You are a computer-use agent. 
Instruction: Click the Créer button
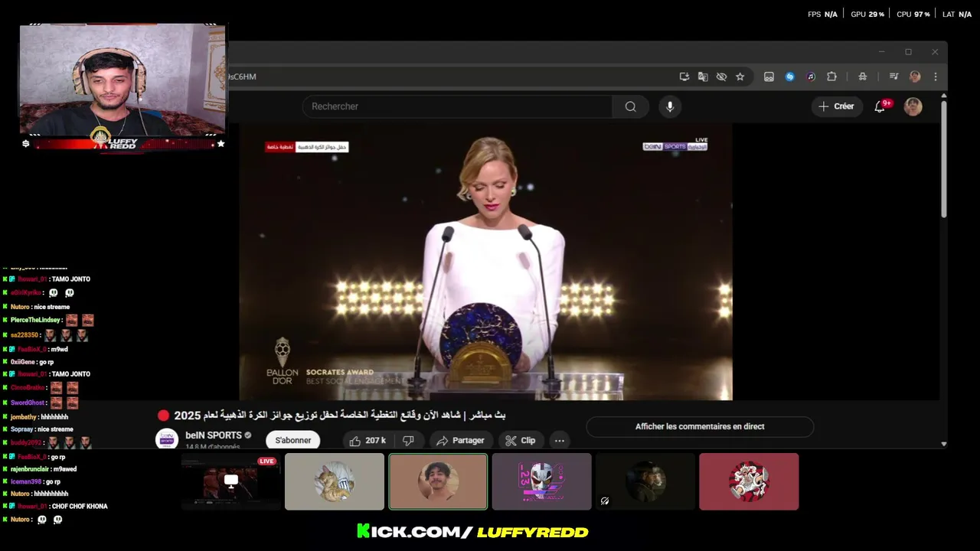(x=837, y=106)
